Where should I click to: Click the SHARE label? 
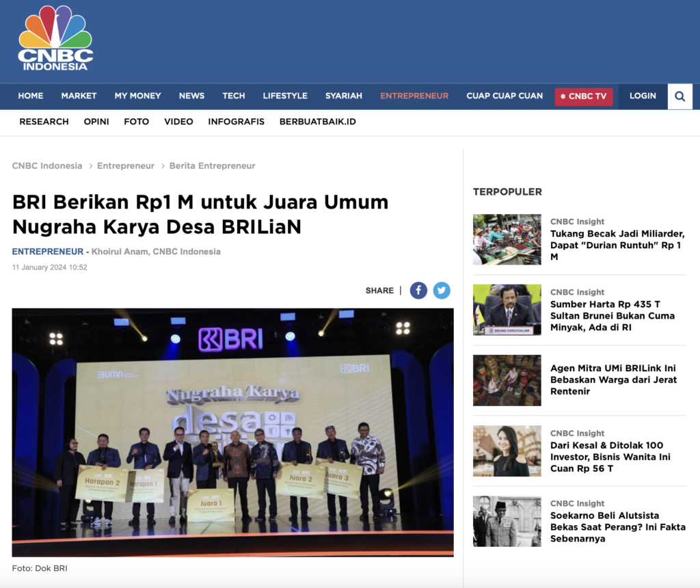379,291
